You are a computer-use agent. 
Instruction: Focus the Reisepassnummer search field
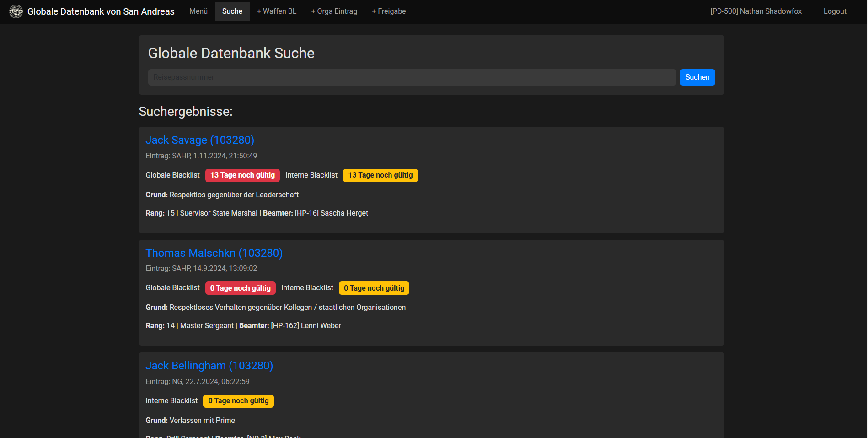point(412,77)
